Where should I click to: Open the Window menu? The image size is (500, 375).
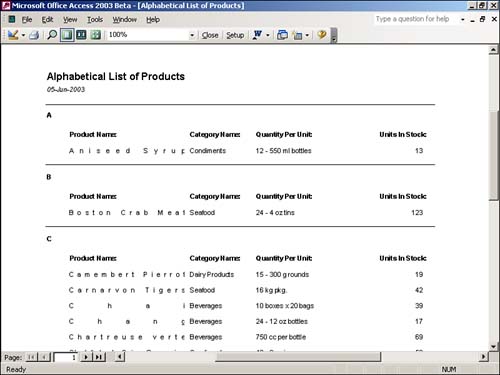coord(124,20)
